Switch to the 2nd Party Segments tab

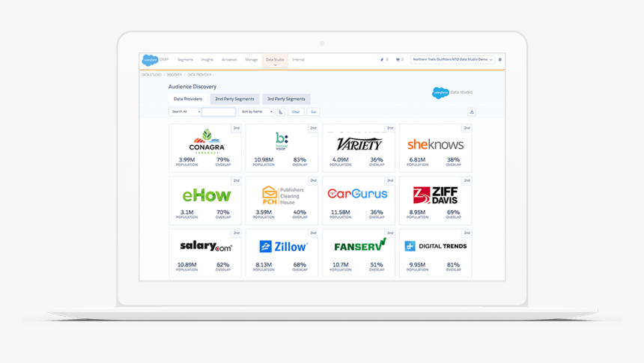tap(234, 99)
